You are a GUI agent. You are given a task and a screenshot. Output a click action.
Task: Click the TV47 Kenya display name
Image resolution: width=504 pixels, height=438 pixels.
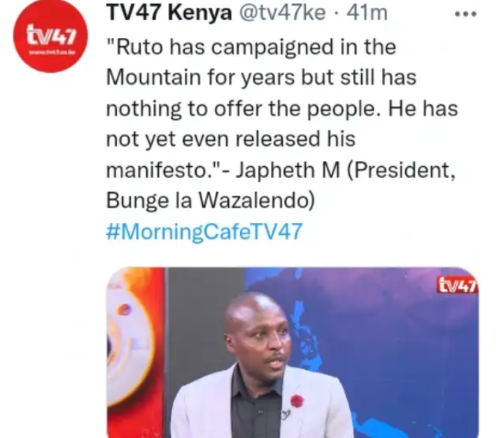pyautogui.click(x=169, y=13)
